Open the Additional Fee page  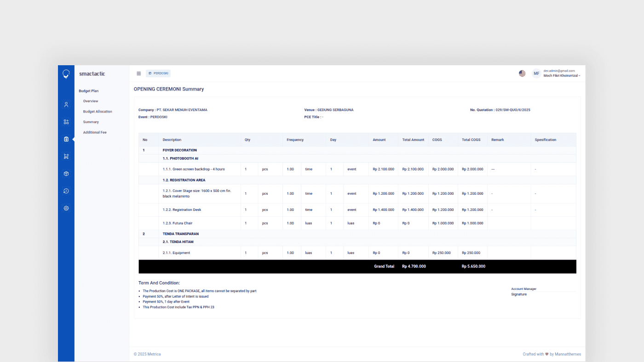click(x=95, y=132)
